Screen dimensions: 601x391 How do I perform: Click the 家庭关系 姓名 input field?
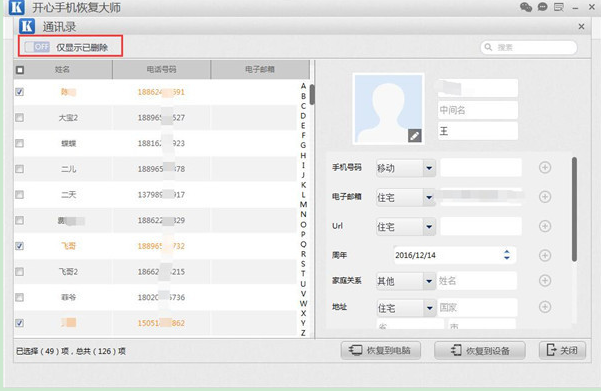476,281
